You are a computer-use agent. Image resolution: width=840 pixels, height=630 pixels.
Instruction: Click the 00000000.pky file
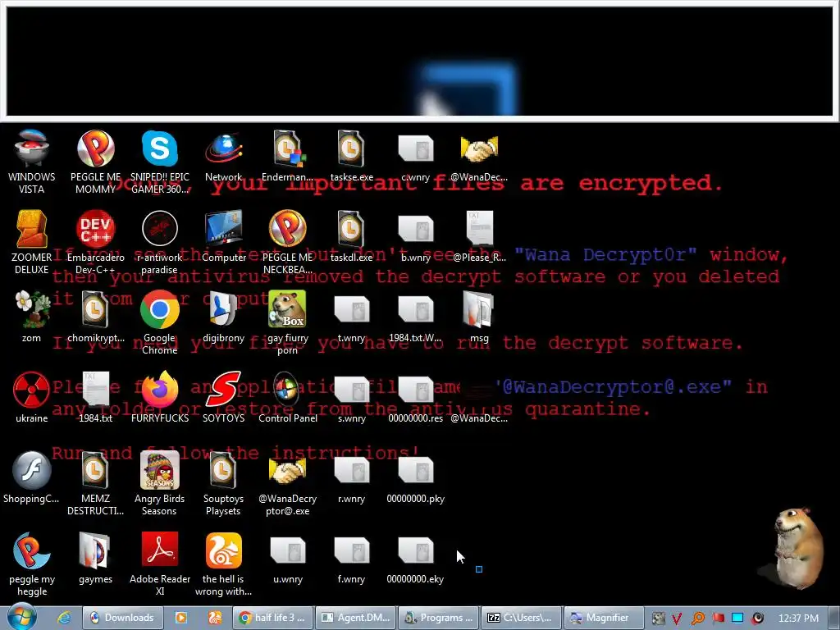[416, 478]
